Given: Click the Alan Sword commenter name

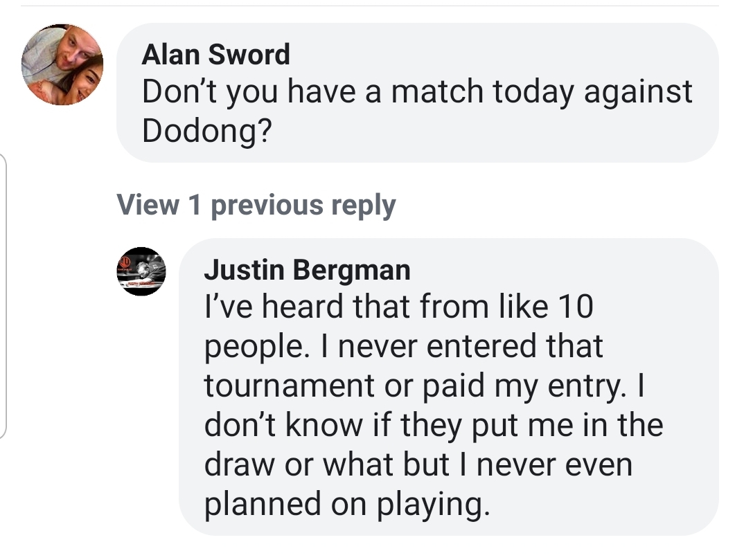Looking at the screenshot, I should (215, 55).
